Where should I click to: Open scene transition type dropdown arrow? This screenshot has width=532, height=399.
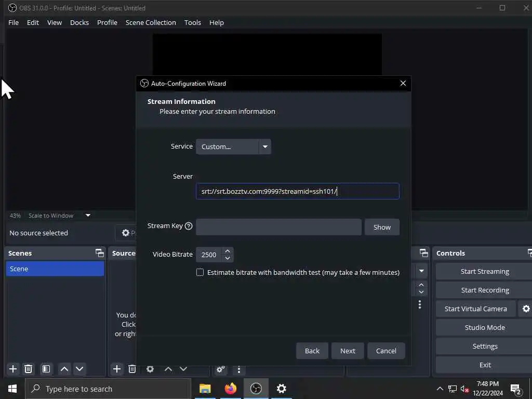click(x=421, y=271)
